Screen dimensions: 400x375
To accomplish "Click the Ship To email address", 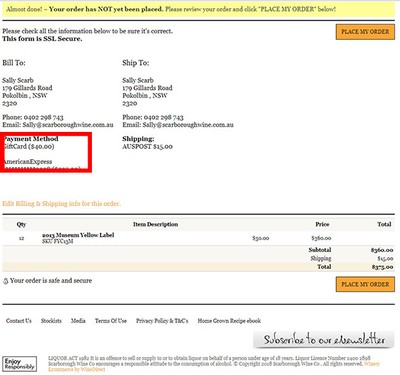I will tap(188, 125).
